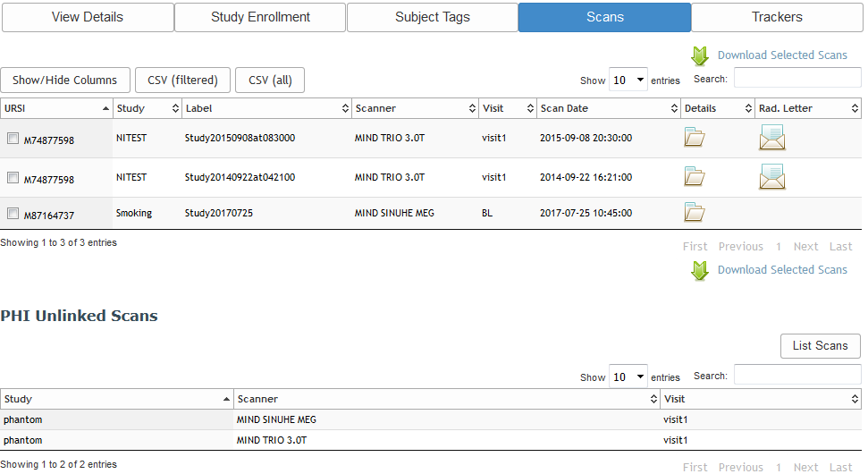Click scan date 2014-09-22 16:21:00
The height and width of the screenshot is (474, 868).
[586, 177]
